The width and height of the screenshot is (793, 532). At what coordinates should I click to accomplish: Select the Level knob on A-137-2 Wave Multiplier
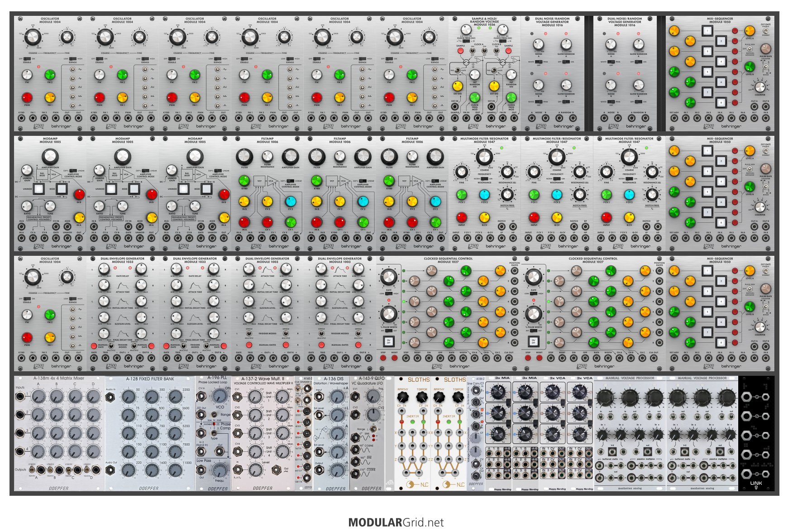click(x=255, y=470)
